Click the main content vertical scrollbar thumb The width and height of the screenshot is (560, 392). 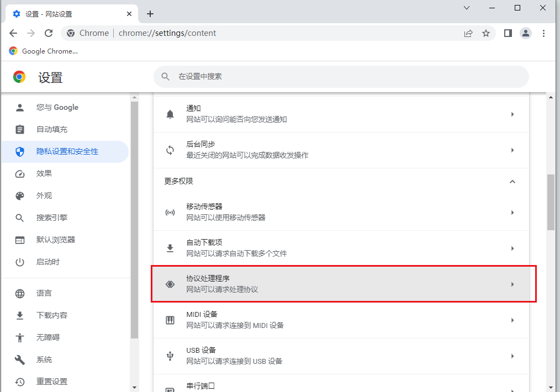click(551, 202)
